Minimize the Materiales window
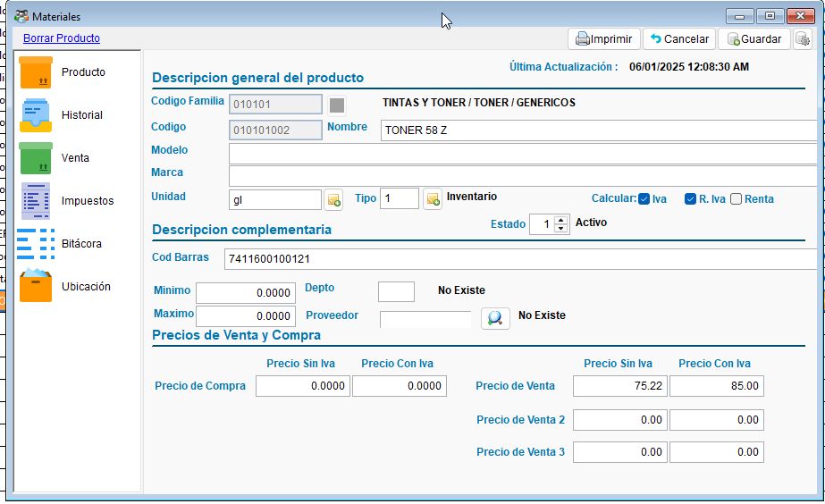 click(x=739, y=16)
